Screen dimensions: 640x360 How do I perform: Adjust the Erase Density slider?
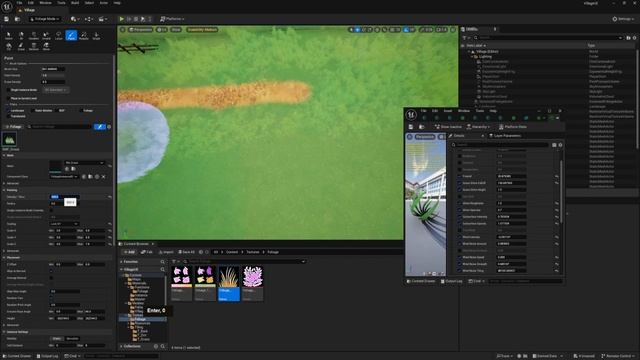click(53, 82)
